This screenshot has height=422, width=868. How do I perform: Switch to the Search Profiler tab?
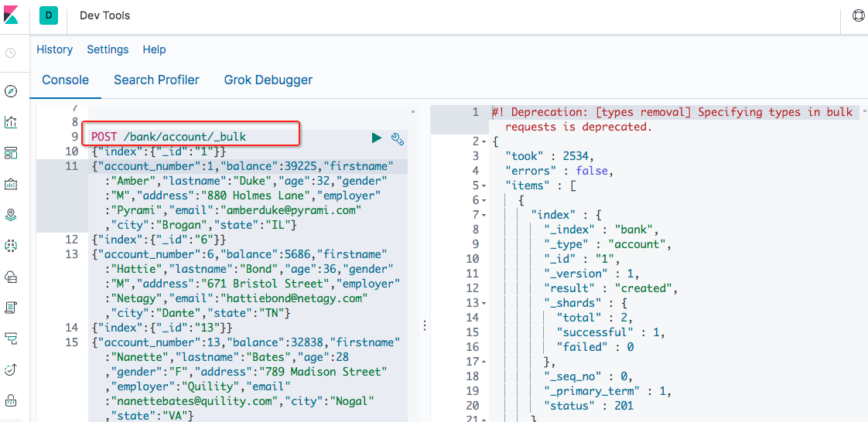(156, 80)
